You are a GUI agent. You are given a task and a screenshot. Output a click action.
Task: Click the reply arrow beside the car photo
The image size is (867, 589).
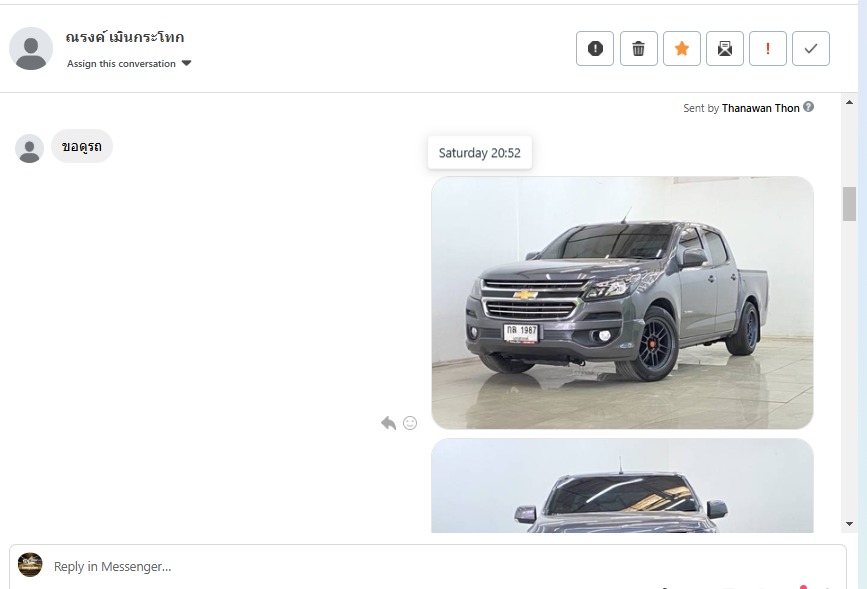[388, 423]
